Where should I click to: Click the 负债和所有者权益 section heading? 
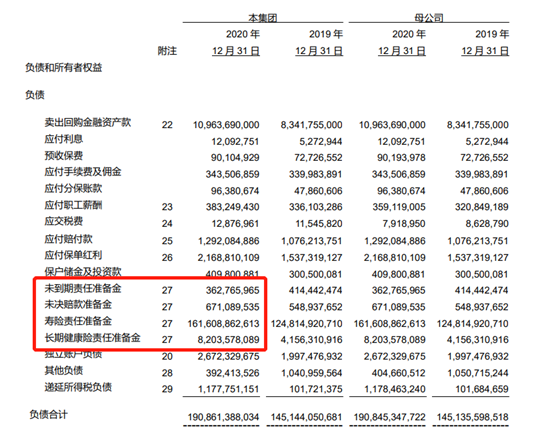[63, 68]
